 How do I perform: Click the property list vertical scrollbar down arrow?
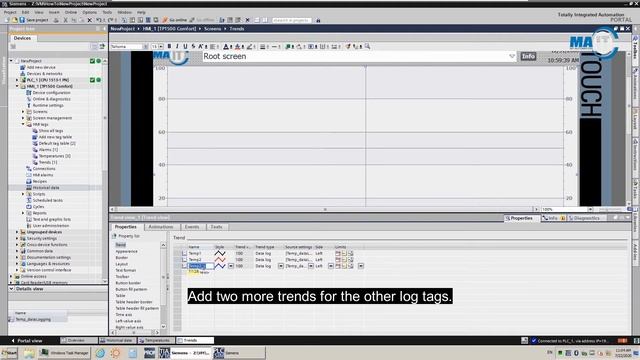point(163,326)
